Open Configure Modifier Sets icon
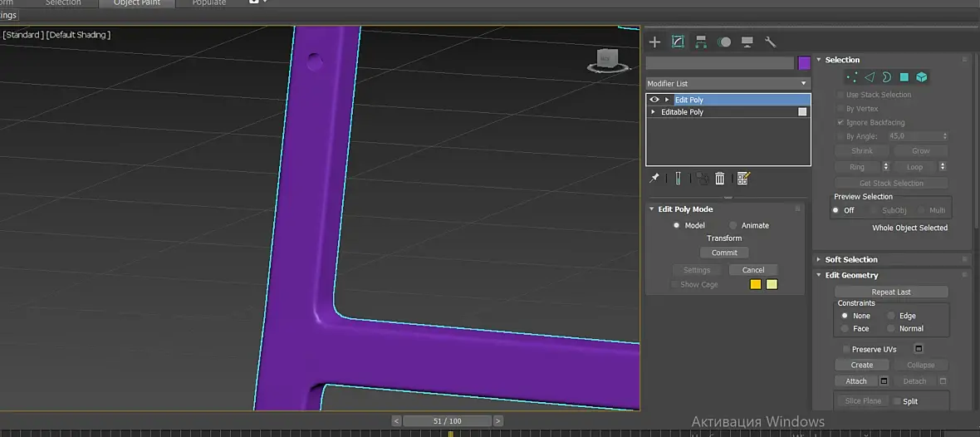This screenshot has height=437, width=980. [x=743, y=178]
